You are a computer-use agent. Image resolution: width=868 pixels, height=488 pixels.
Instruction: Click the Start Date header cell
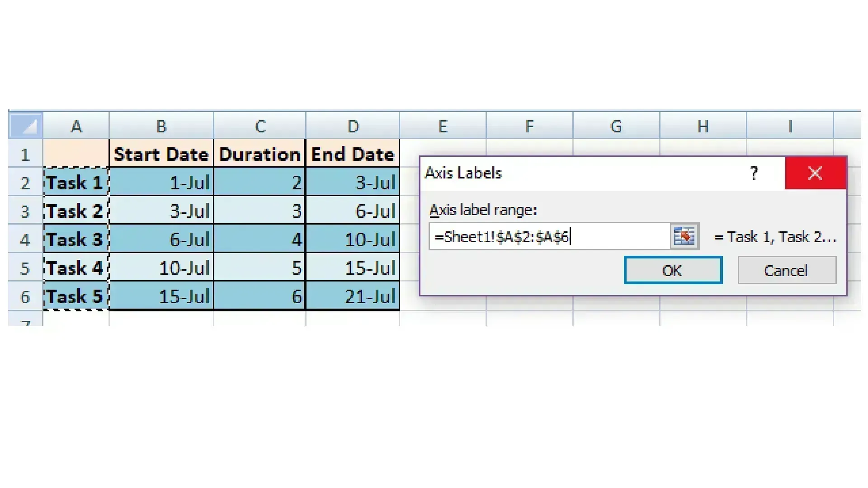tap(161, 155)
